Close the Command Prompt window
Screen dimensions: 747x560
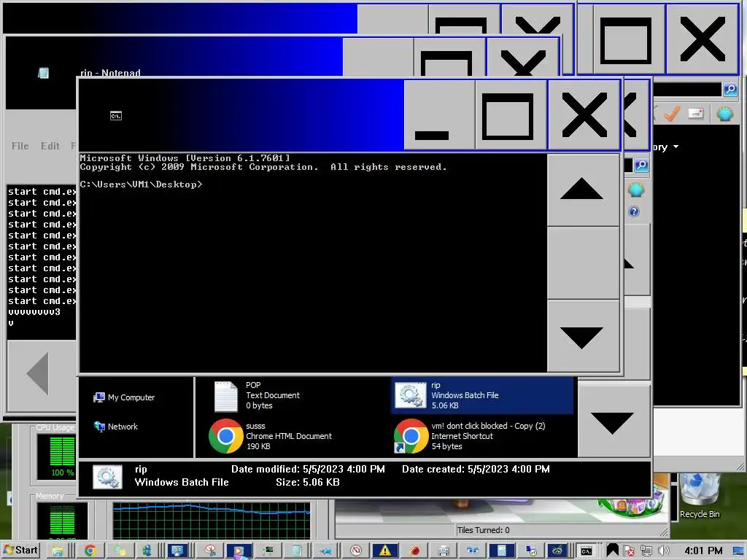tap(584, 115)
